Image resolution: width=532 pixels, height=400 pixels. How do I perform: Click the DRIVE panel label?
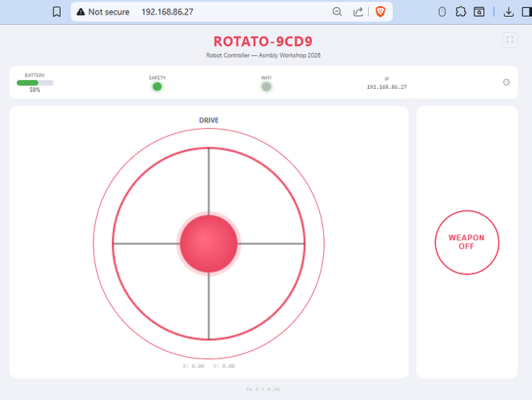209,120
